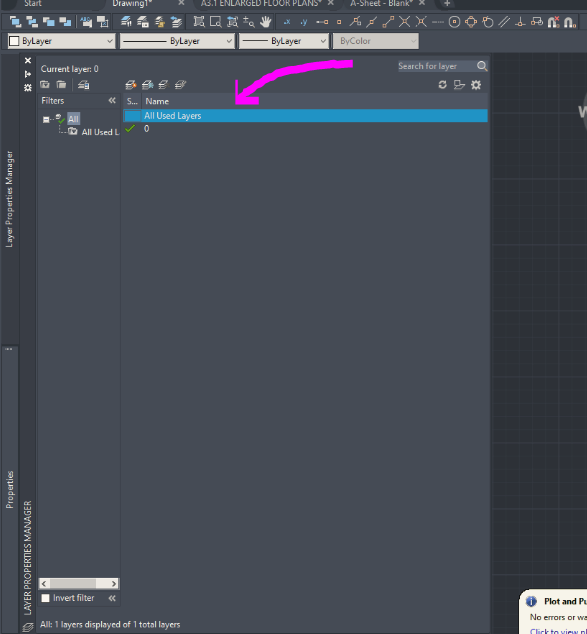Select the Zoom Window tool

coord(215,22)
